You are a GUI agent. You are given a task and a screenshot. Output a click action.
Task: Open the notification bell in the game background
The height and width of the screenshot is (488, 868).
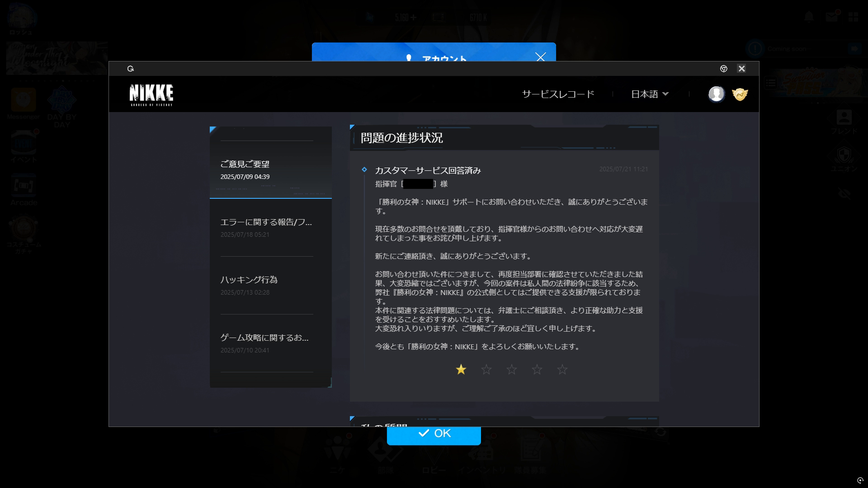(x=809, y=17)
